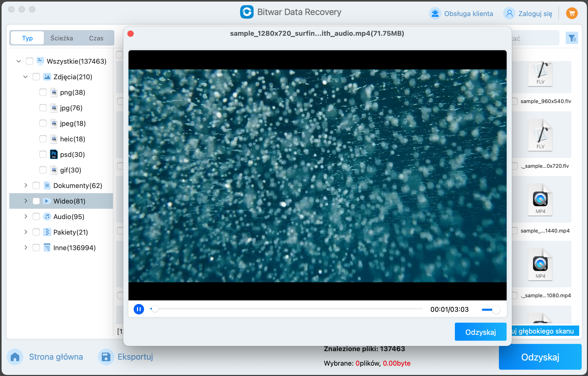Viewport: 588px width, 376px height.
Task: Open the filter icon near search
Action: (572, 39)
